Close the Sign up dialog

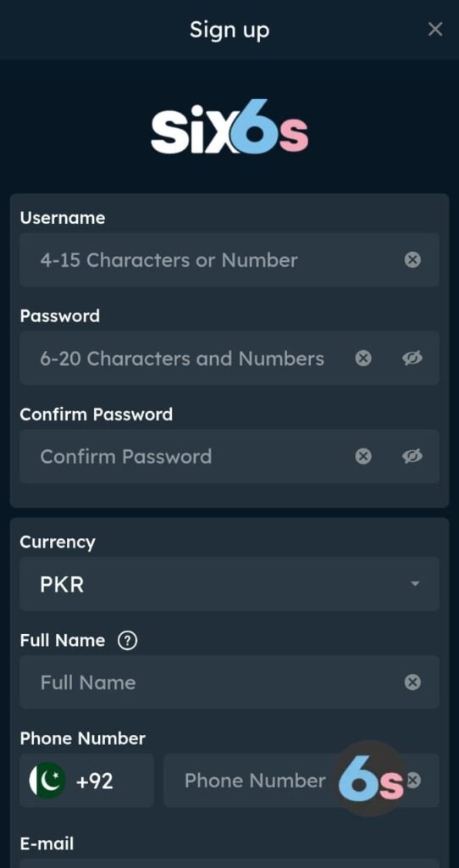(435, 30)
